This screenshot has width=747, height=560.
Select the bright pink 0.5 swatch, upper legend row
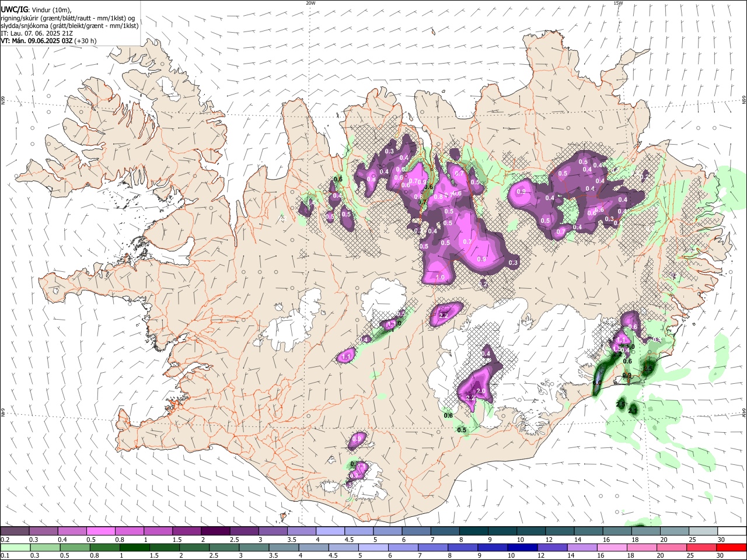(100, 531)
